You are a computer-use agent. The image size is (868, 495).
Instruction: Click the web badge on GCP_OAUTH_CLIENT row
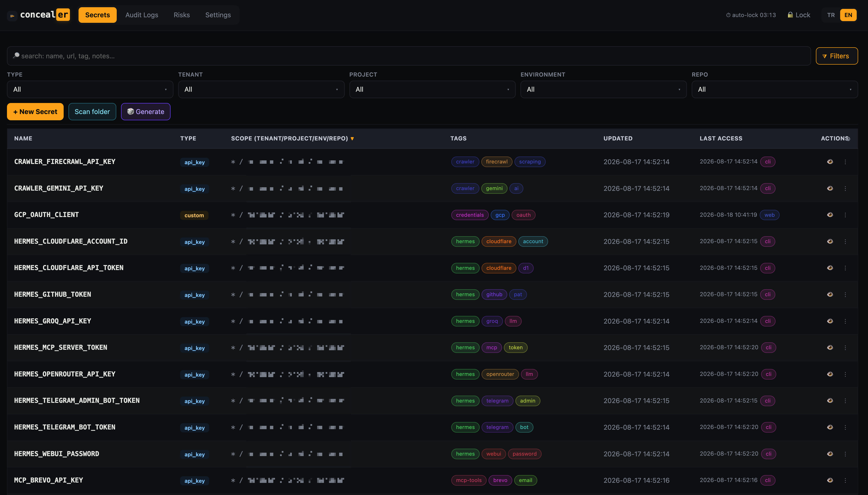(769, 215)
